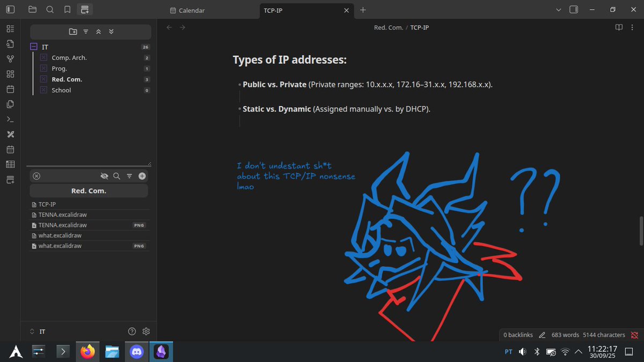Screen dimensions: 644x362
Task: Click the Red. Com. folder checkbox
Action: pyautogui.click(x=42, y=79)
